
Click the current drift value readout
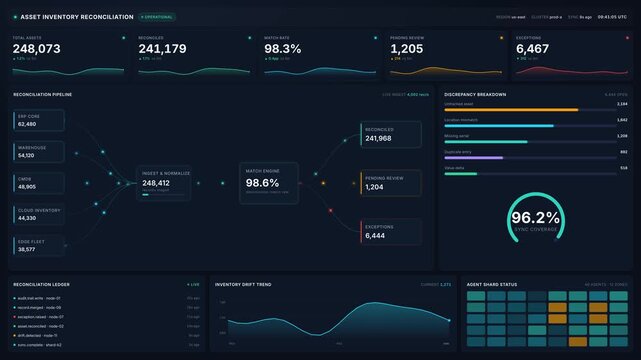436,285
